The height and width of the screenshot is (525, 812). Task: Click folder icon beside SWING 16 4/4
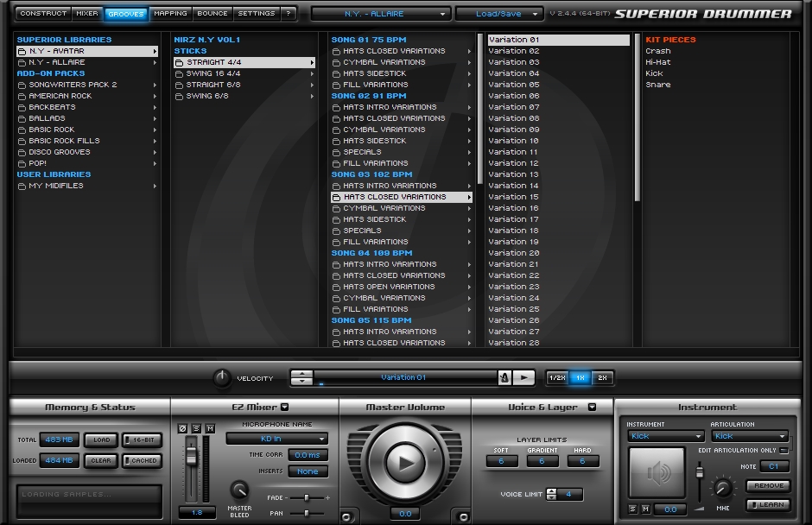coord(179,74)
